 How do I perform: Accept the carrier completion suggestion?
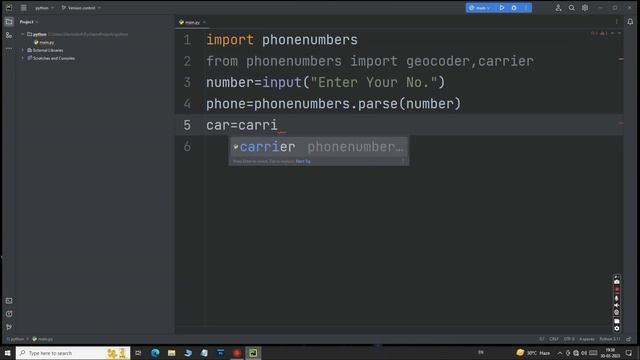tap(319, 147)
